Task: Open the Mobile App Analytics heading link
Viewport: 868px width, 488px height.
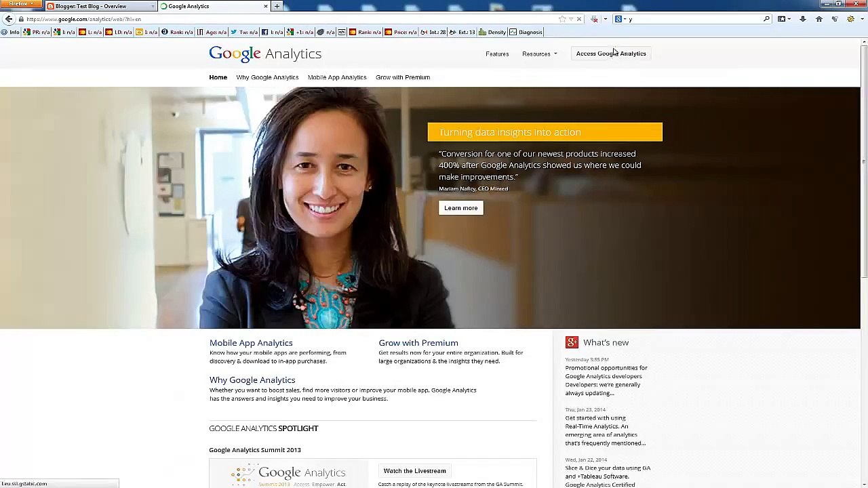Action: (x=251, y=343)
